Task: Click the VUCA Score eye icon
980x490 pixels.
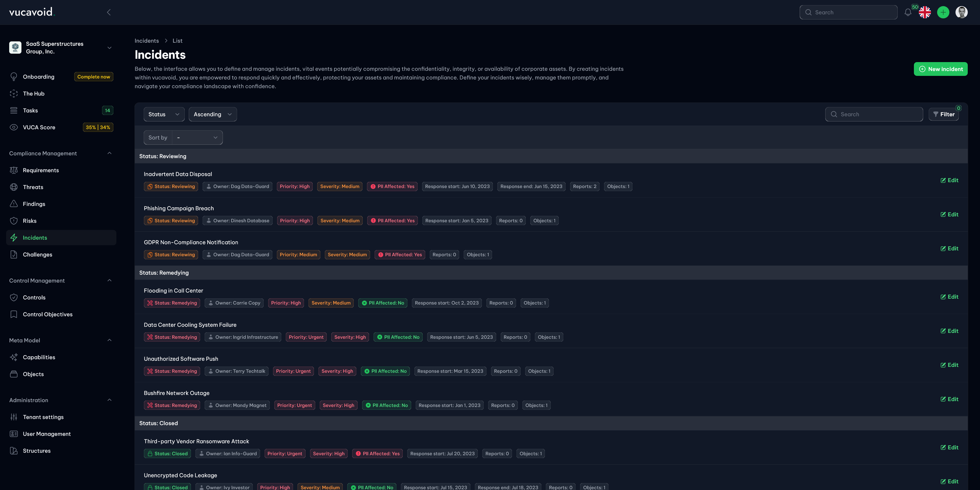Action: coord(14,127)
